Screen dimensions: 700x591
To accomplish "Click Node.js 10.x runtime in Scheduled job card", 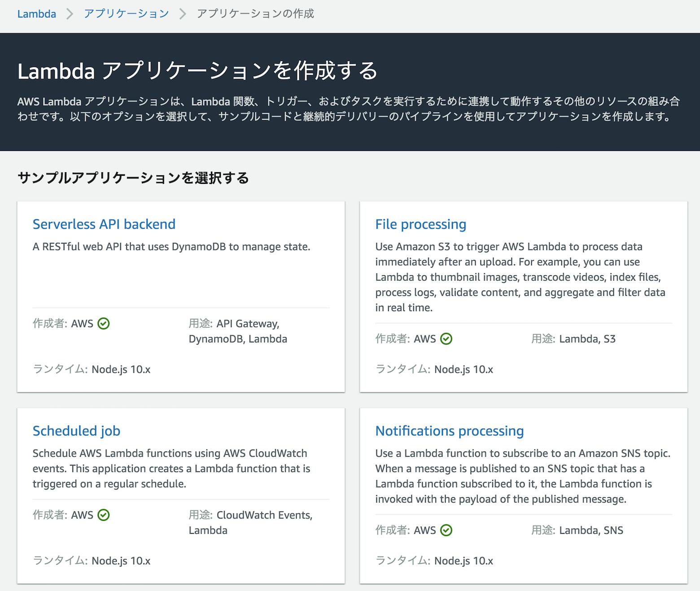I will (121, 561).
